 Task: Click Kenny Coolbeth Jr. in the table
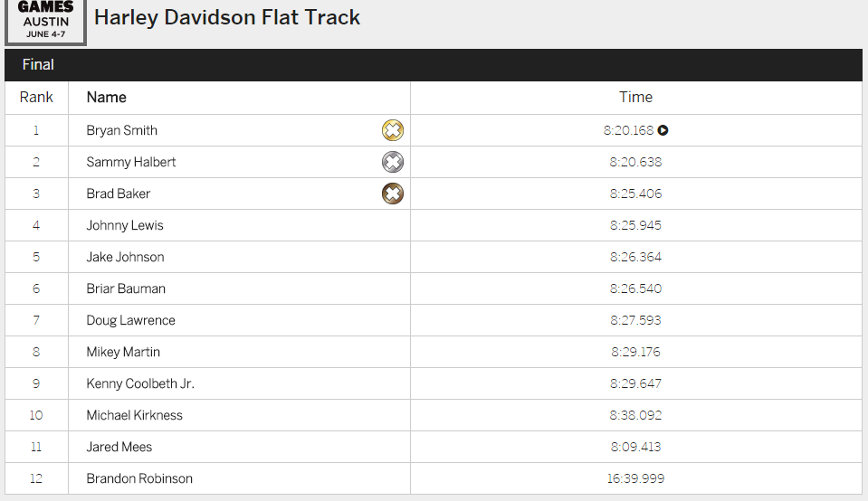pos(140,383)
